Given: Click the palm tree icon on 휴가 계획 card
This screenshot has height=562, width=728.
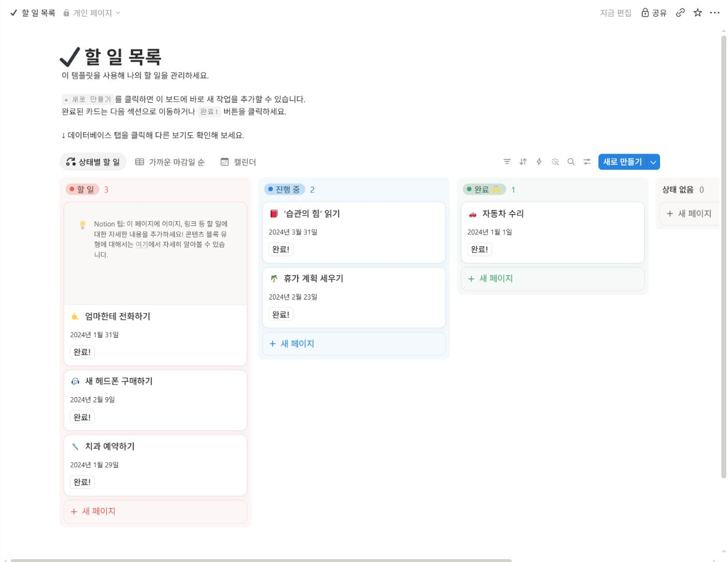Looking at the screenshot, I should [274, 279].
